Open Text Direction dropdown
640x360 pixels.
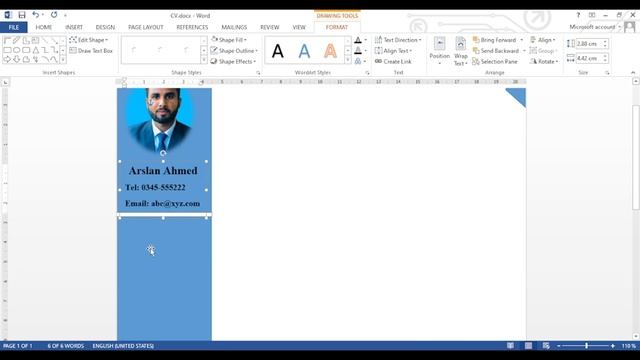[398, 40]
